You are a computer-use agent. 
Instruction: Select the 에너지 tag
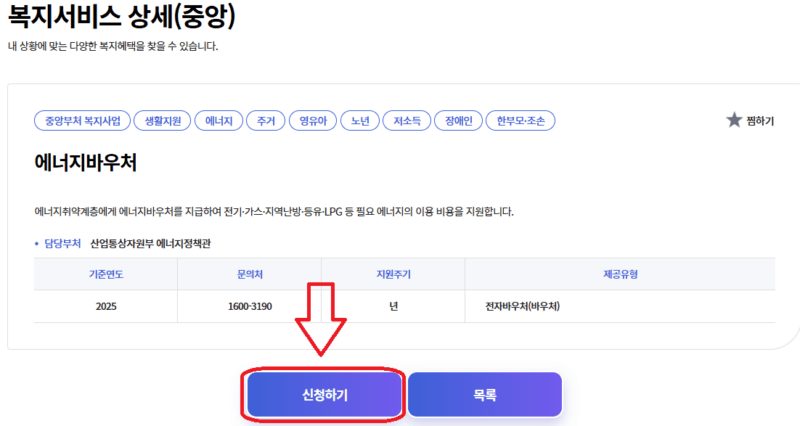click(x=219, y=121)
